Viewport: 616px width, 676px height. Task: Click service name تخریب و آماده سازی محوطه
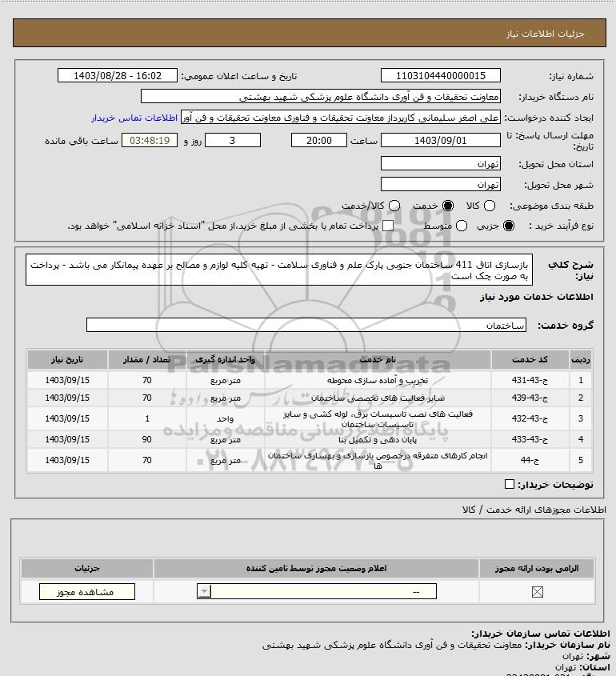378,380
